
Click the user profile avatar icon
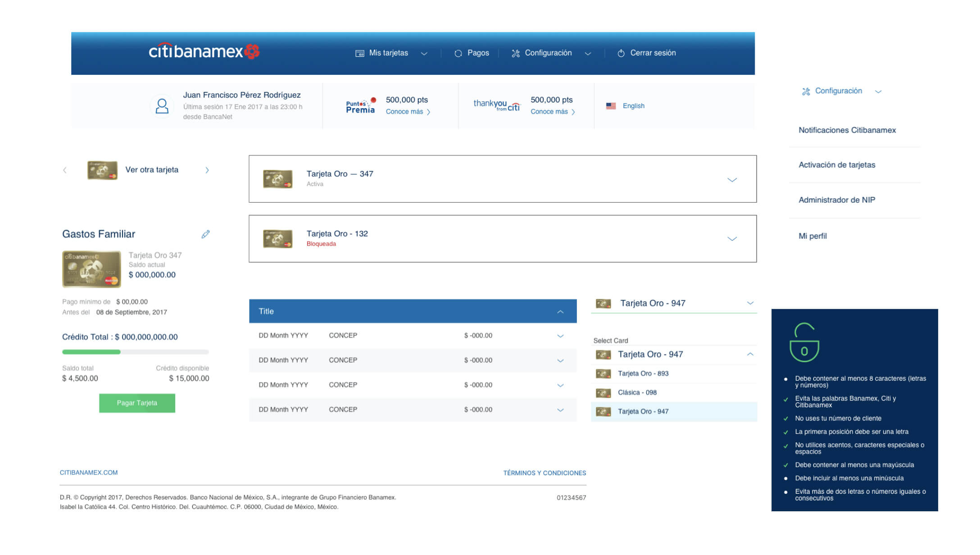tap(162, 106)
